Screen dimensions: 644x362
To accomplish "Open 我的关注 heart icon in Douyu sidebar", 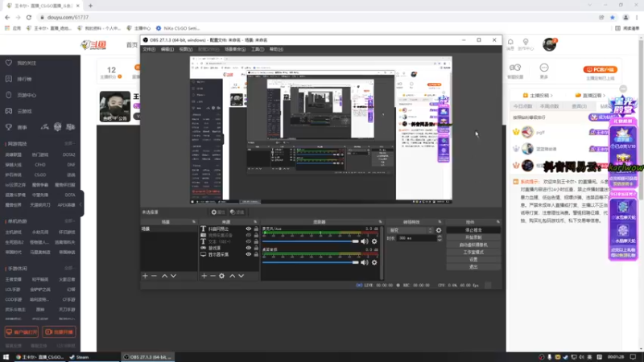I will (x=9, y=63).
